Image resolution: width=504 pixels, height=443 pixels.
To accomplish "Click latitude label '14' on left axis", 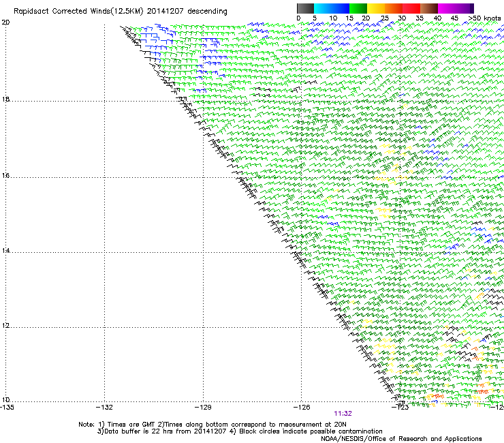I will tap(5, 251).
